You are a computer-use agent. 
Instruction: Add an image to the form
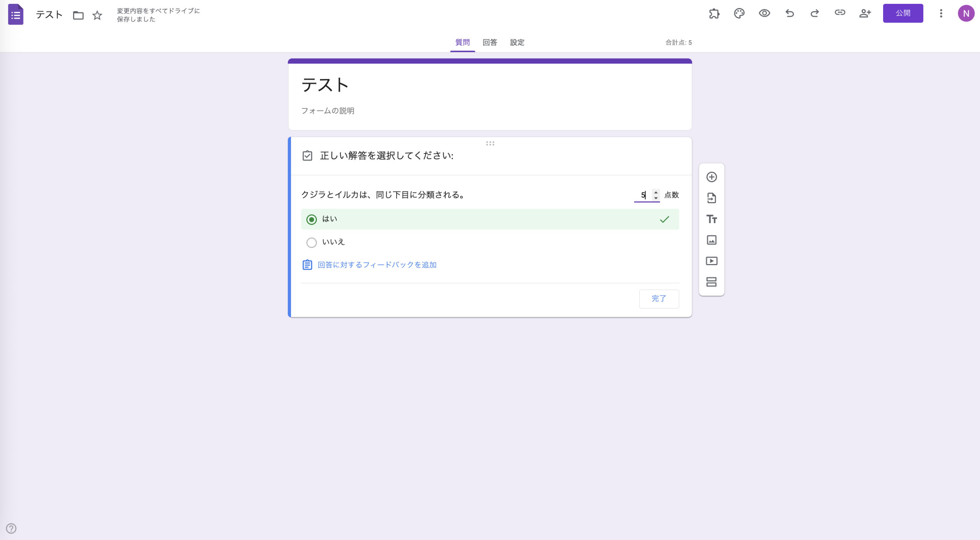[x=712, y=240]
